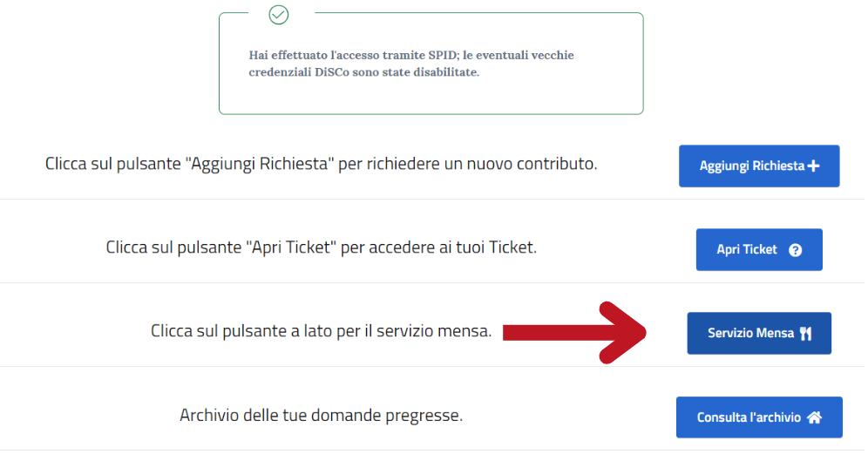Screen dimensions: 868x461
Task: Browse past requests with Consulta l'archivio label
Action: point(749,417)
